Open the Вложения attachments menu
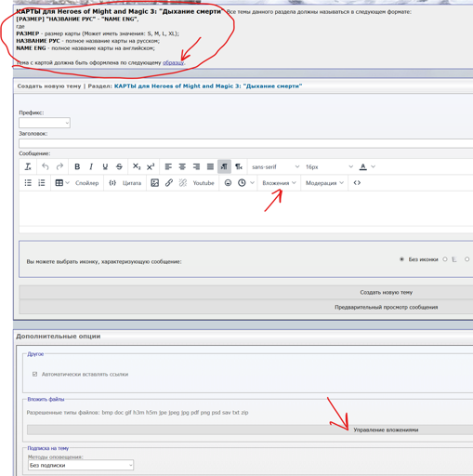The image size is (473, 476). [279, 183]
